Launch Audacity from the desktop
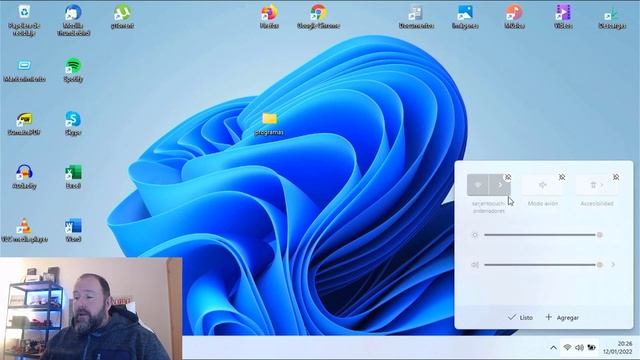Viewport: 640px width, 360px height. point(24,177)
